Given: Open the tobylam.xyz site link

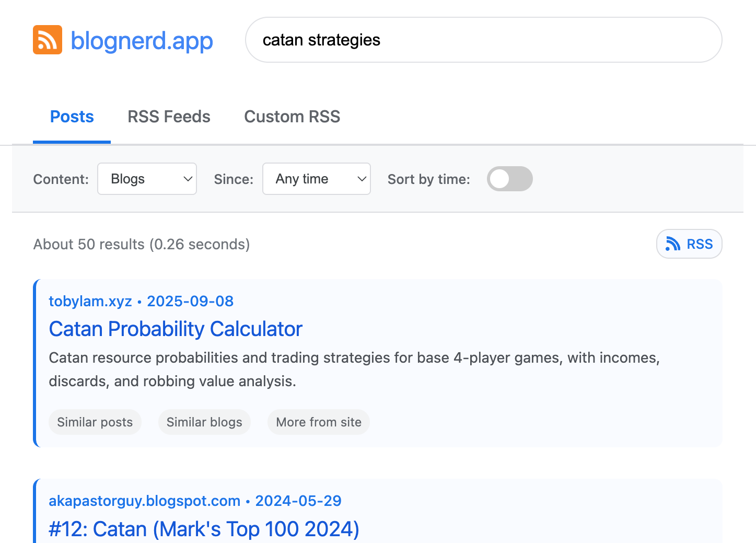Looking at the screenshot, I should (90, 301).
